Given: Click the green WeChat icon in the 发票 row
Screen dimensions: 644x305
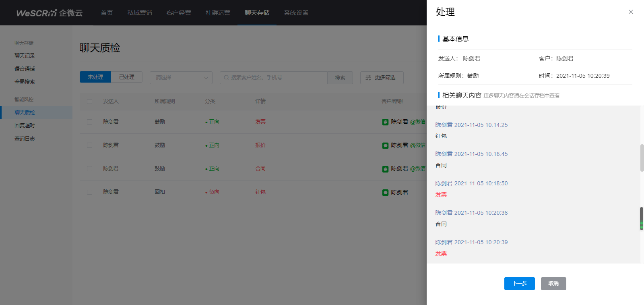Looking at the screenshot, I should (385, 122).
